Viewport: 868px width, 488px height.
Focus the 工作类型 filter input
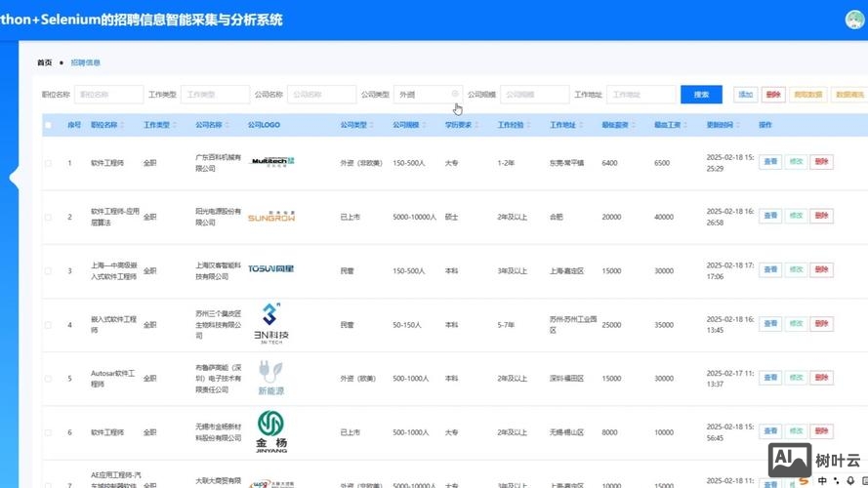[x=215, y=95]
